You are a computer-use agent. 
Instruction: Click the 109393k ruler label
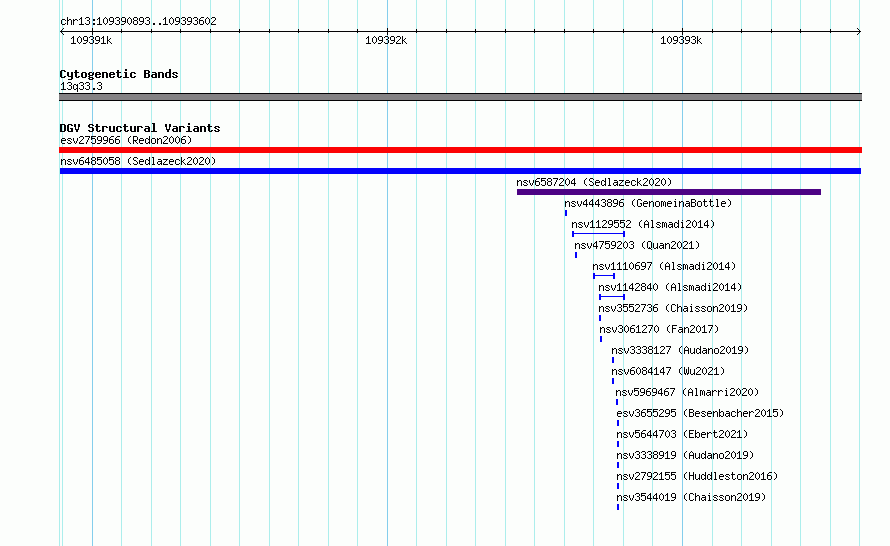[x=681, y=40]
